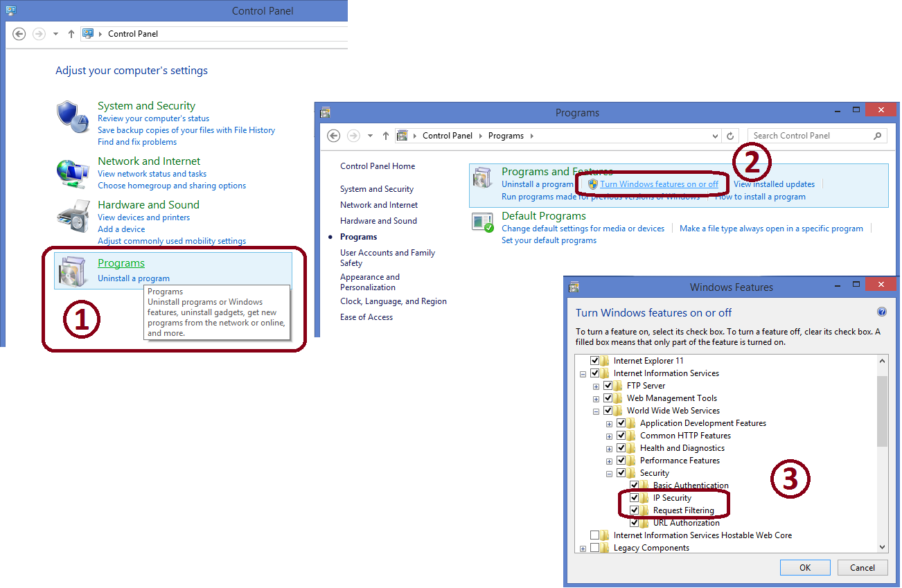Toggle the World Wide Web Services checkbox
This screenshot has height=588, width=902.
(608, 411)
